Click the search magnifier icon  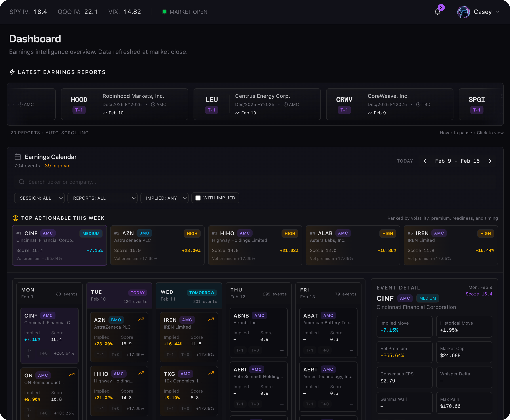22,182
